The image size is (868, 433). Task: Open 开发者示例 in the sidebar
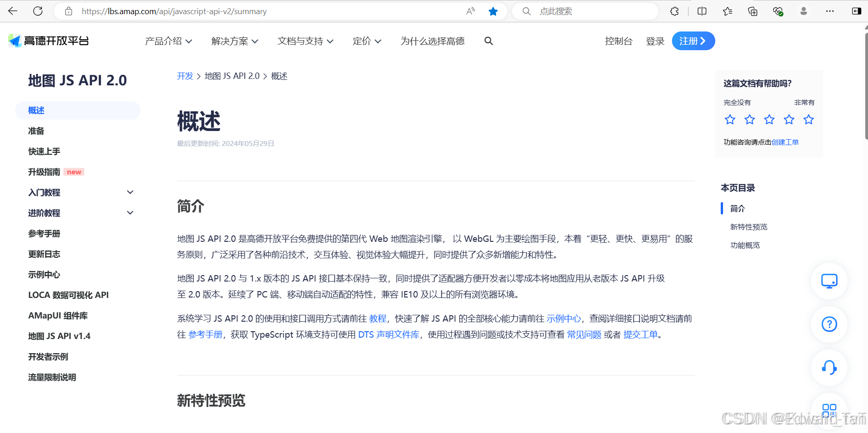click(x=48, y=357)
